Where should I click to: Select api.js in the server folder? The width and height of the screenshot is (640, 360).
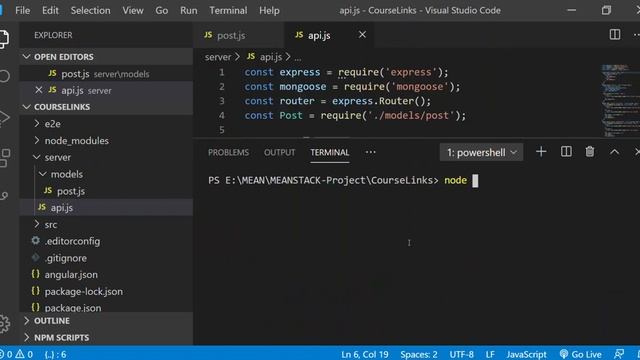coord(62,207)
